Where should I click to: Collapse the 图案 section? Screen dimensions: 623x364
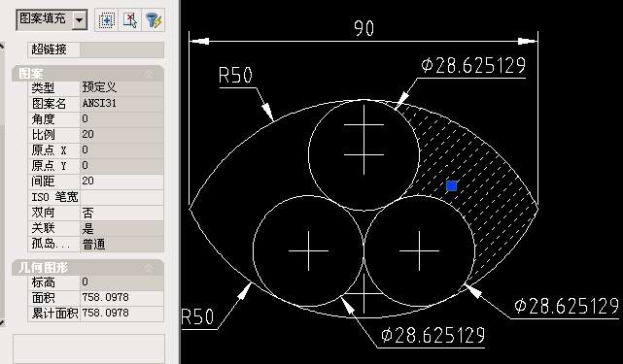[x=150, y=74]
